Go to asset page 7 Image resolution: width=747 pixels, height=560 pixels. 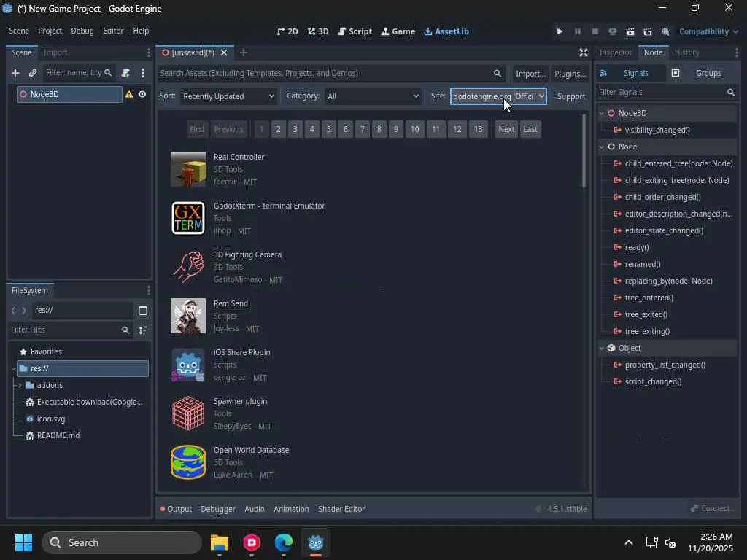[362, 129]
